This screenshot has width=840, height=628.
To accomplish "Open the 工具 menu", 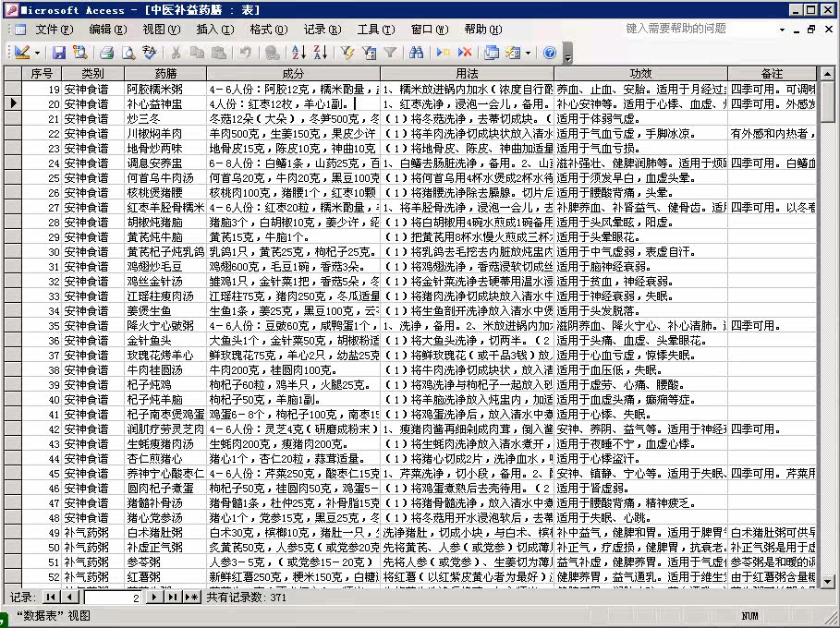I will pos(375,30).
